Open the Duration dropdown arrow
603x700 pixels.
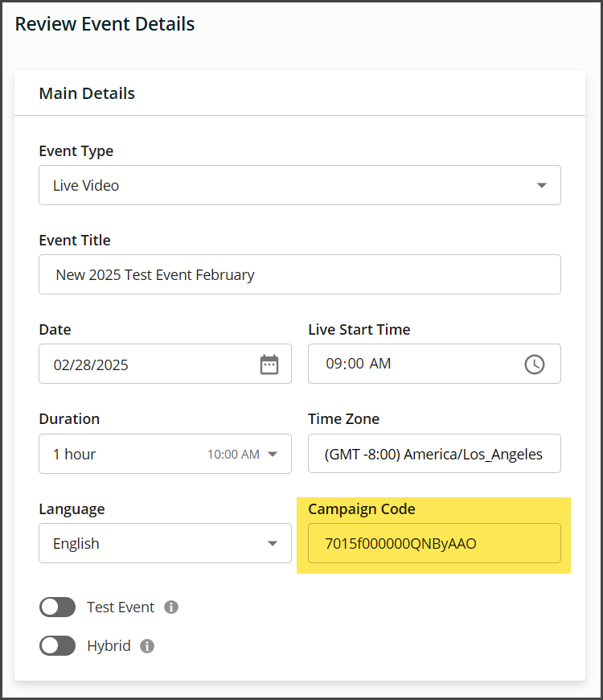(x=273, y=455)
